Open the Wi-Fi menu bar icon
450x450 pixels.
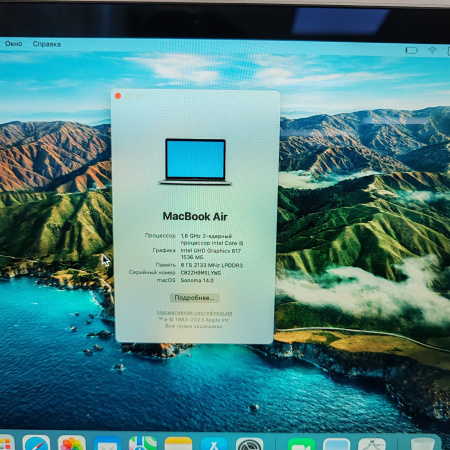coord(432,50)
